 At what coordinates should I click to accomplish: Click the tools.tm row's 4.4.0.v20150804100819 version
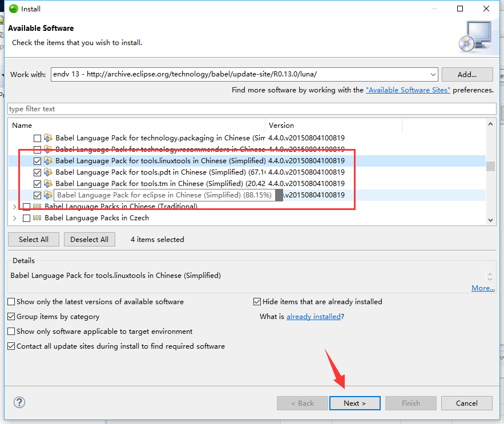307,184
